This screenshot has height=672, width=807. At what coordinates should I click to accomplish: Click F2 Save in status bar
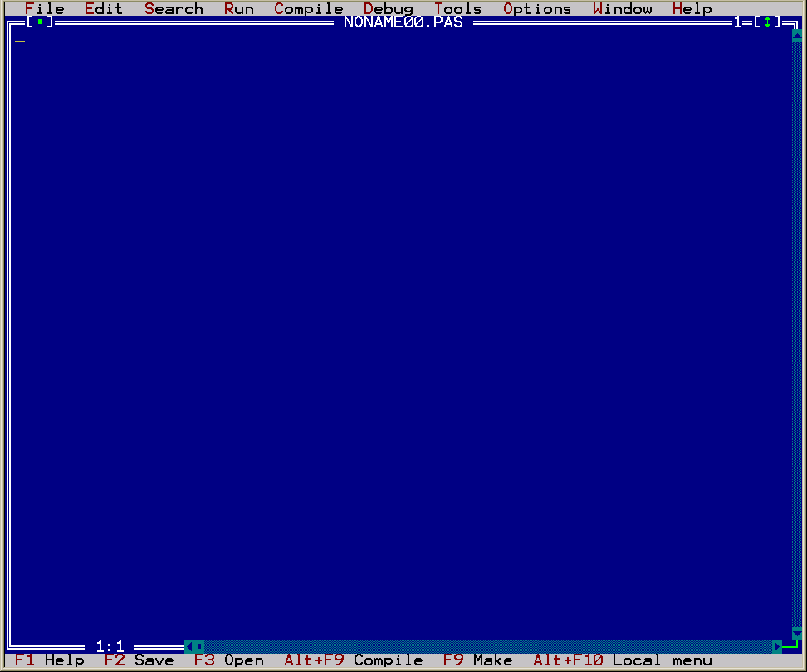tap(139, 660)
